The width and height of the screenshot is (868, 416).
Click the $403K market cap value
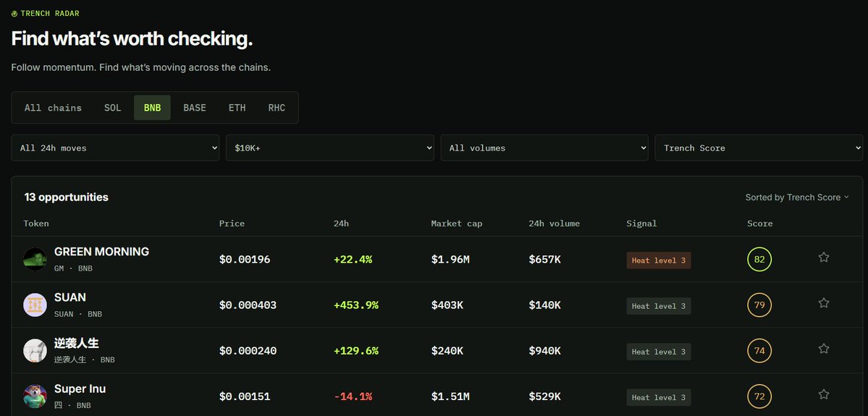click(x=447, y=305)
